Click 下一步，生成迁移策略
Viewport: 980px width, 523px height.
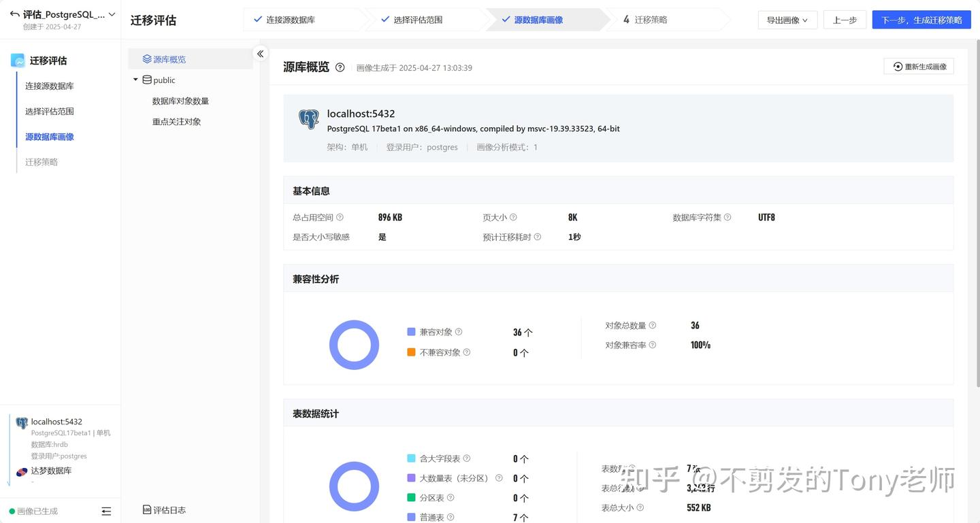[x=921, y=20]
